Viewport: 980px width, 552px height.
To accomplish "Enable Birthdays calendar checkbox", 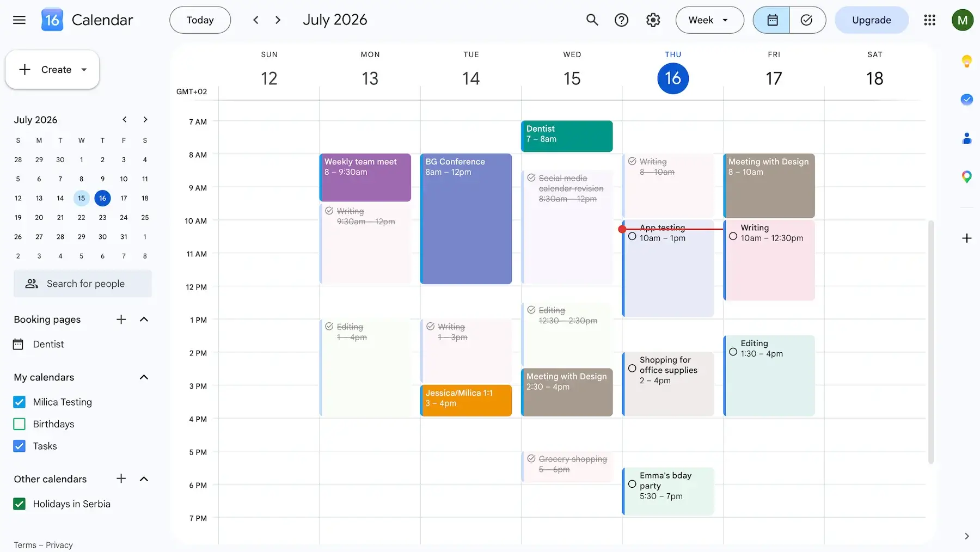I will tap(19, 424).
